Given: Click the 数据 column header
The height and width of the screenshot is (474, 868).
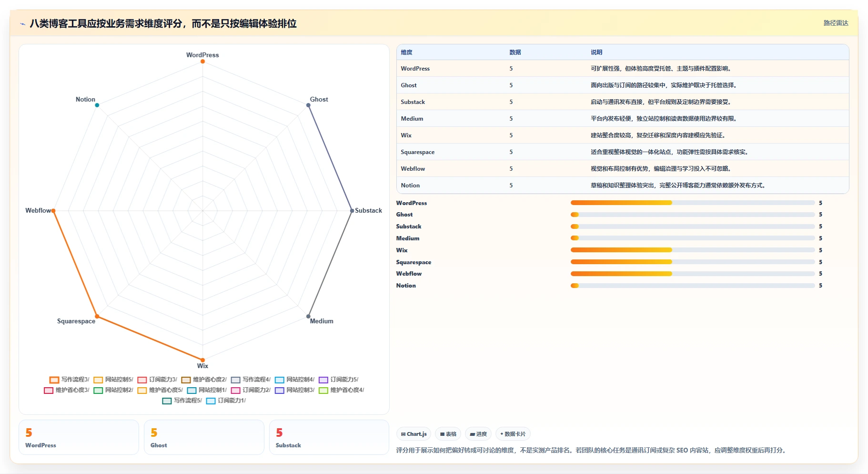Looking at the screenshot, I should point(515,52).
